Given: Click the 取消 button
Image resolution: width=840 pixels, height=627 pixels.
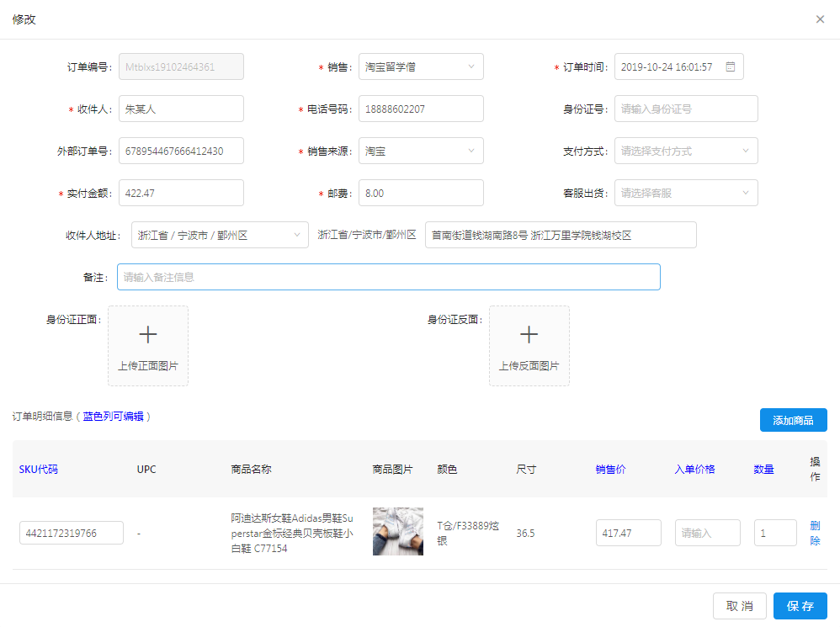Looking at the screenshot, I should [739, 606].
